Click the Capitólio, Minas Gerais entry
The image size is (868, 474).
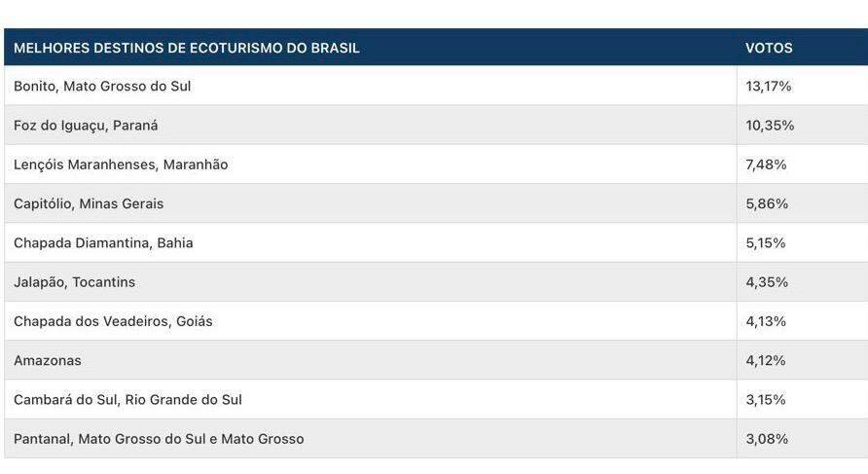pyautogui.click(x=89, y=203)
